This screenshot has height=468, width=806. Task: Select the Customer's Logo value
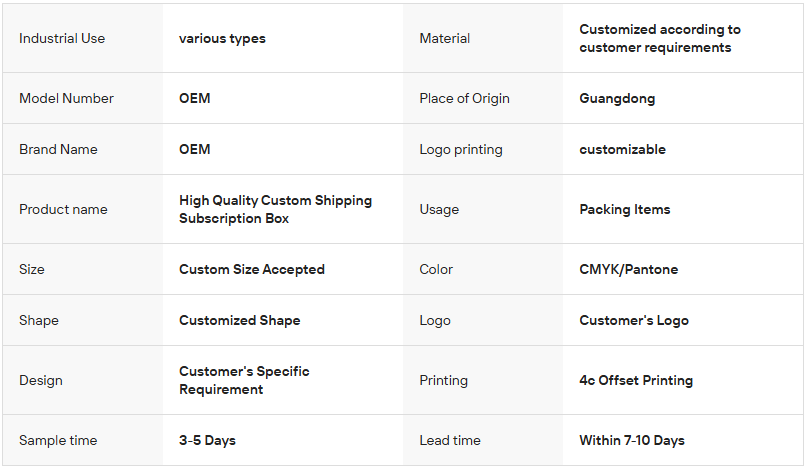[x=634, y=320]
